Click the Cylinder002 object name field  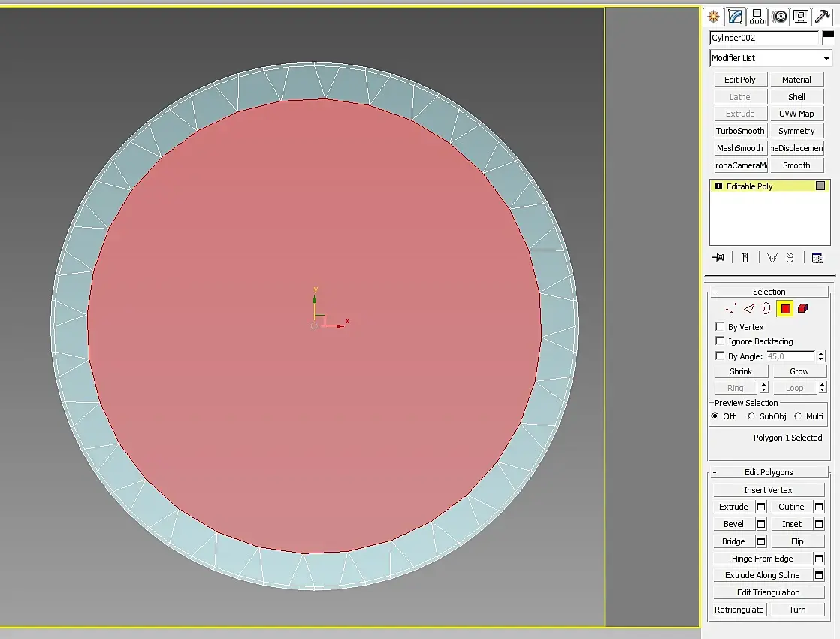(764, 38)
